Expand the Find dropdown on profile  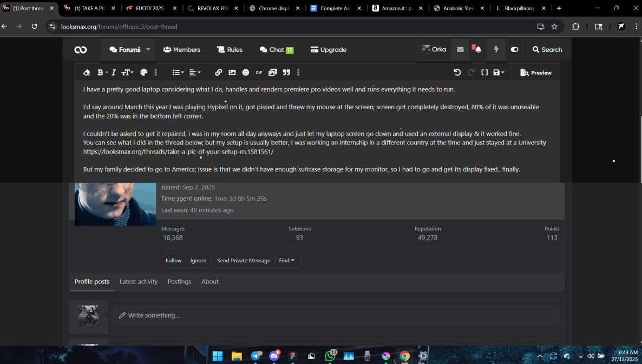pos(287,261)
